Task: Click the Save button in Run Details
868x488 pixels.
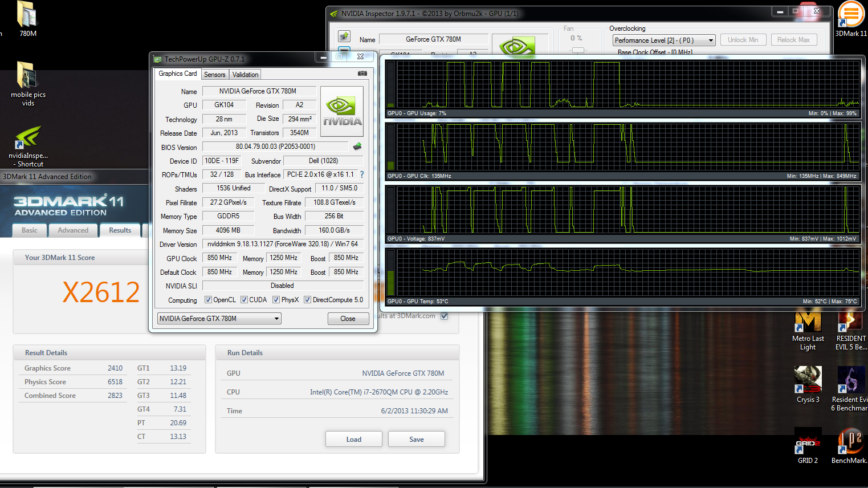Action: 417,440
